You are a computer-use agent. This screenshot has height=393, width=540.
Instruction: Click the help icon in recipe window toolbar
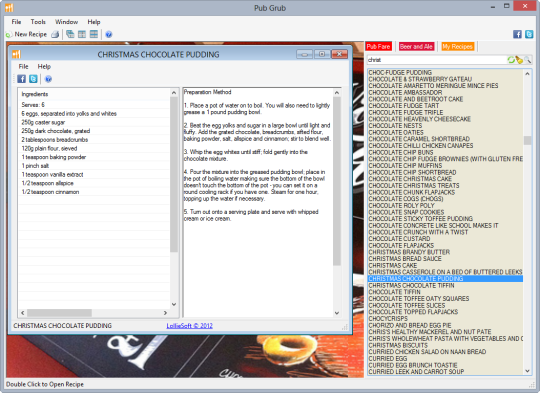point(48,79)
